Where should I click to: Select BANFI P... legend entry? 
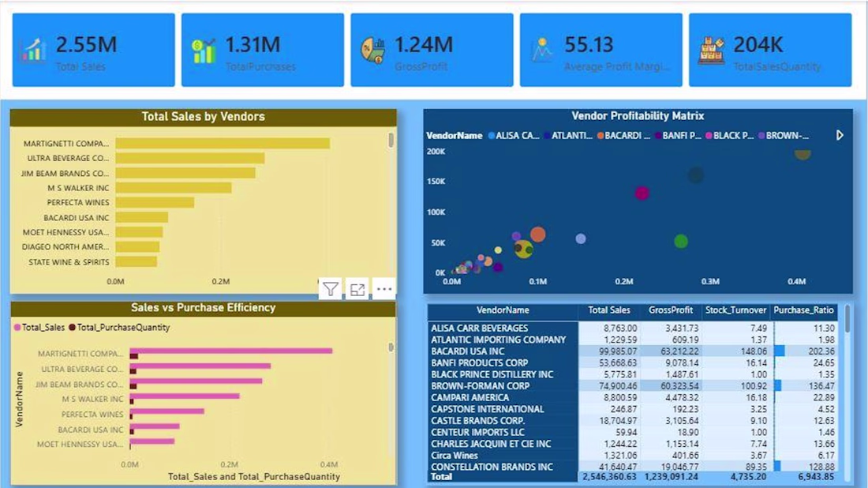[678, 135]
